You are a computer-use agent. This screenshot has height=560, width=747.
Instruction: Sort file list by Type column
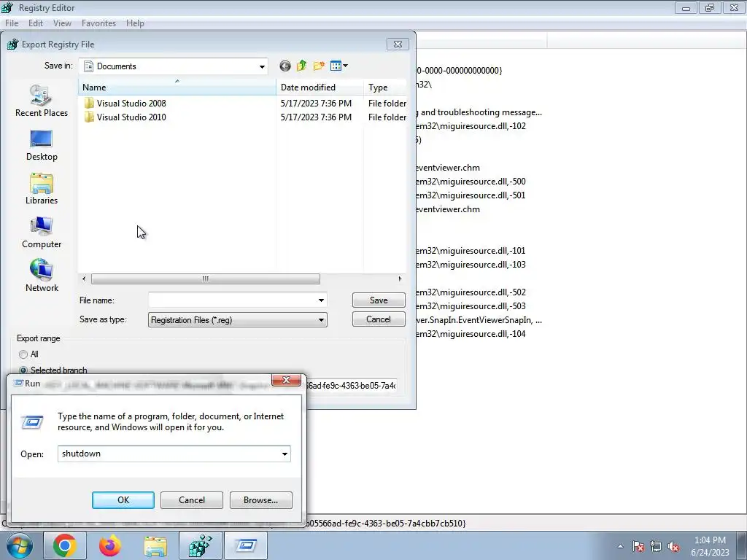tap(385, 87)
